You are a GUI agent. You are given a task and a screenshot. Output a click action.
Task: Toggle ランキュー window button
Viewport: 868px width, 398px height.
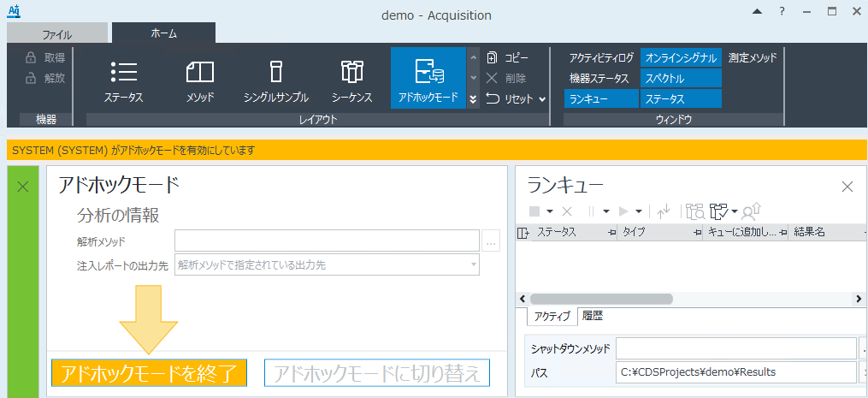601,99
